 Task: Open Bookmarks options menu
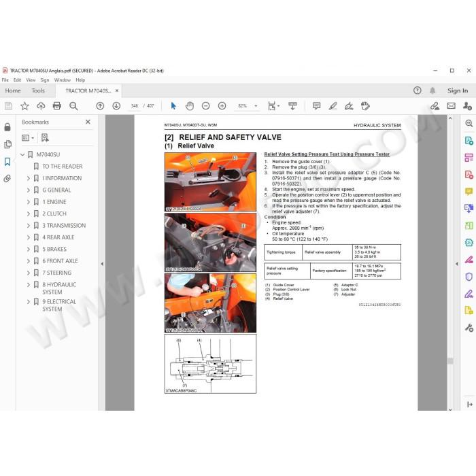(x=28, y=138)
